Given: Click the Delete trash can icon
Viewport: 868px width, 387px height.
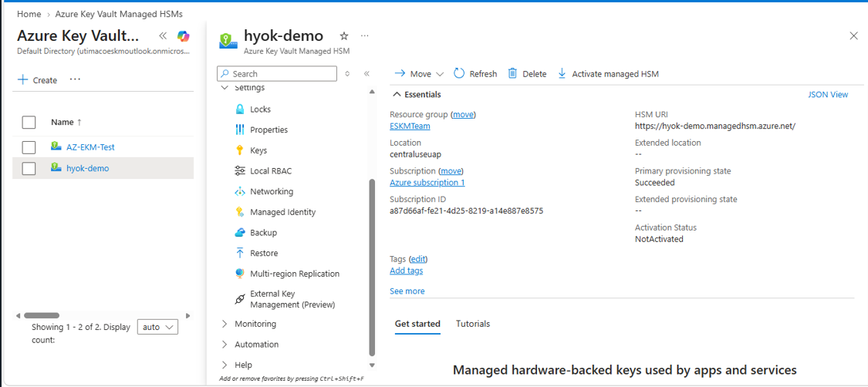Looking at the screenshot, I should pos(512,73).
